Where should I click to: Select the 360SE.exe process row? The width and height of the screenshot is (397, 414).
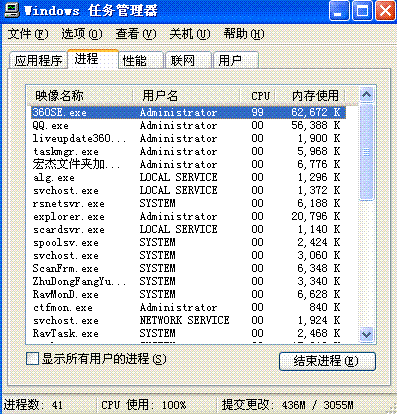pos(188,112)
